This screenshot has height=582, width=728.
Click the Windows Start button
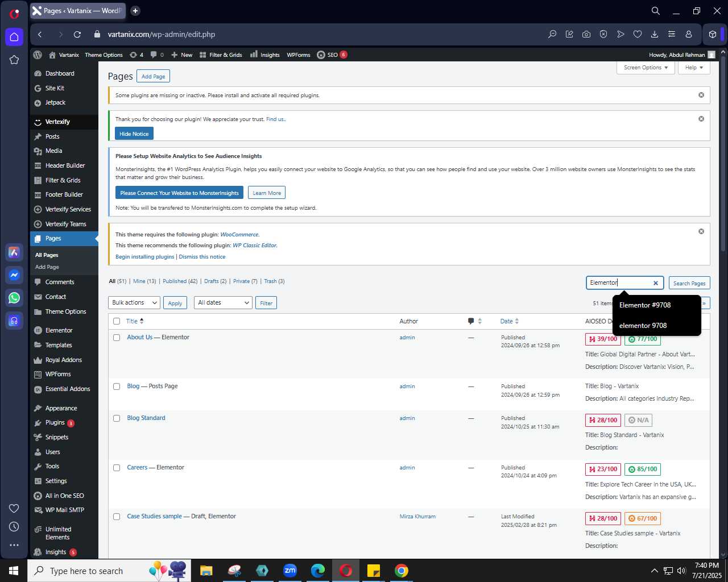(14, 571)
